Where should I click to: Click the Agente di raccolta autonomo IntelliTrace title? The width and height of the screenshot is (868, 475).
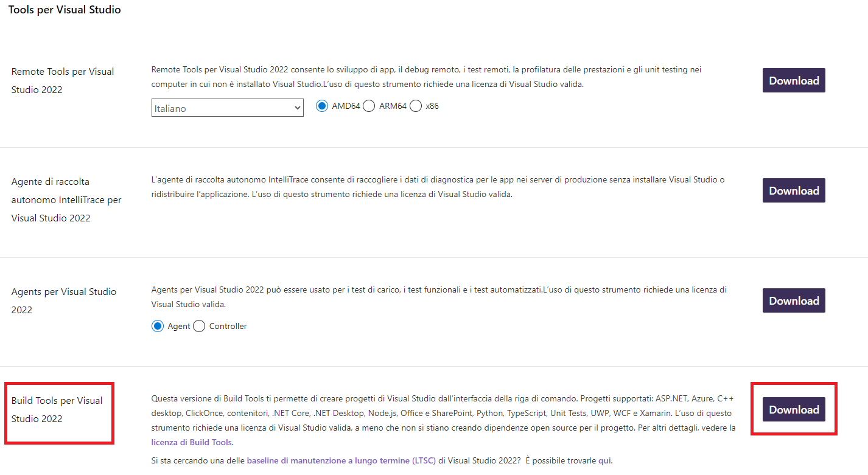pos(66,199)
